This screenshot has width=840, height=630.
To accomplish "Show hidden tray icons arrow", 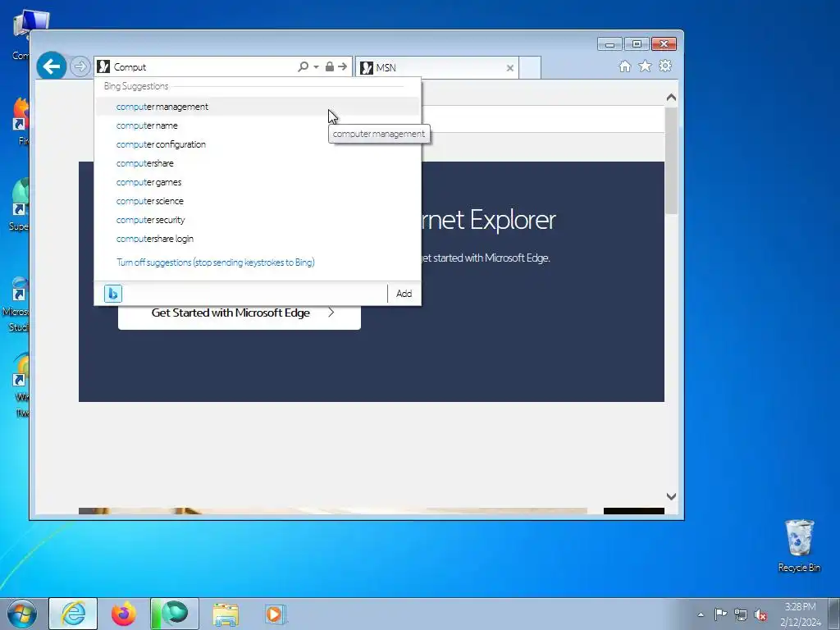I will (701, 614).
